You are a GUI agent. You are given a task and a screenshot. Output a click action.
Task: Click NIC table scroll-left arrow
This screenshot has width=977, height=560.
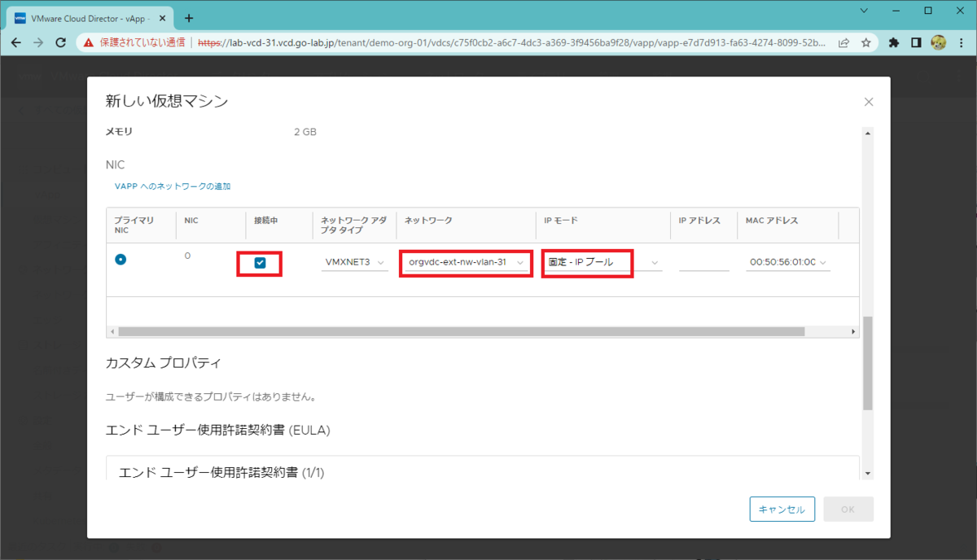point(112,331)
